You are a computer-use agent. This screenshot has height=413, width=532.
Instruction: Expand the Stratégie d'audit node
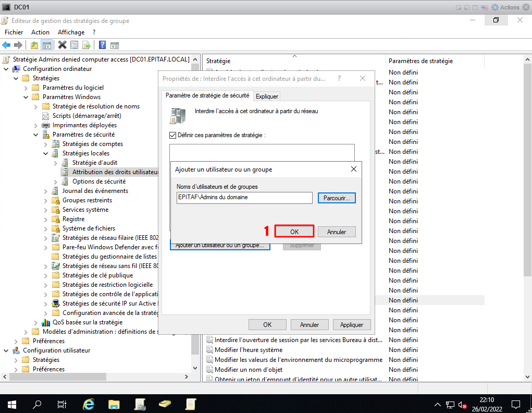coord(56,163)
